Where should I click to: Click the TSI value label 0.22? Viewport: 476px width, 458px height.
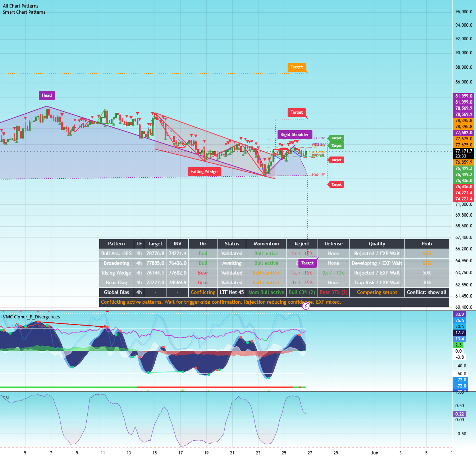tap(459, 414)
